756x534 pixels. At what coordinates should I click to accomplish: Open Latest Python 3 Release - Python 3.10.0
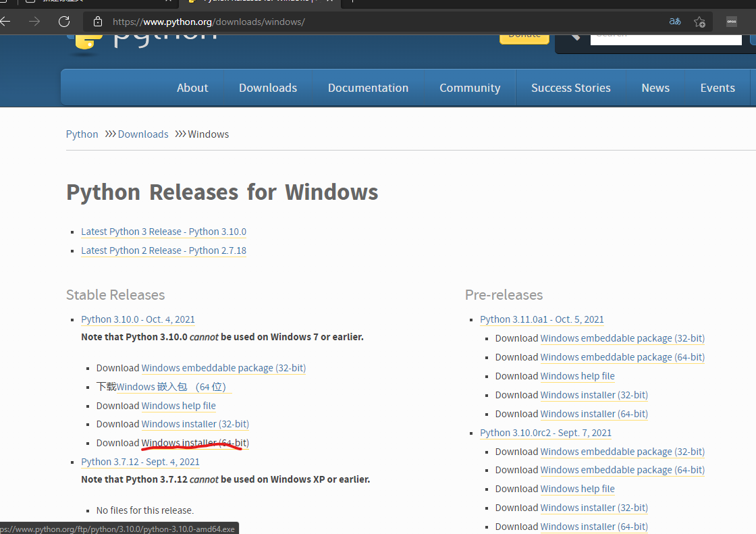point(163,232)
